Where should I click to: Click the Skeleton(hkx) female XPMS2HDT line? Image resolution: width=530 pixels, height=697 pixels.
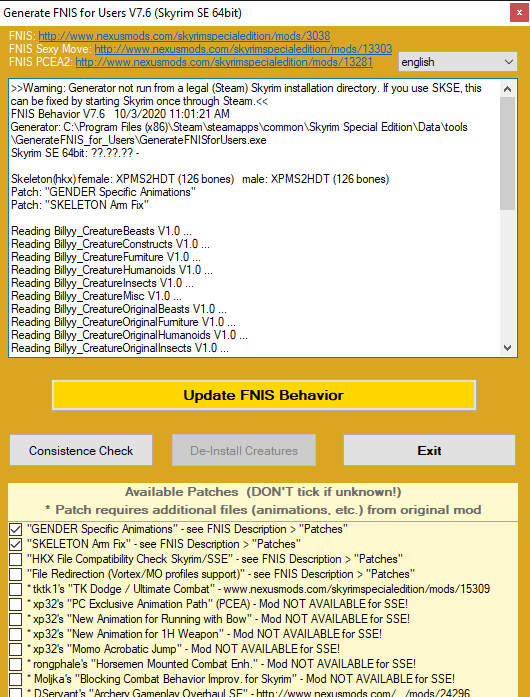pos(200,179)
